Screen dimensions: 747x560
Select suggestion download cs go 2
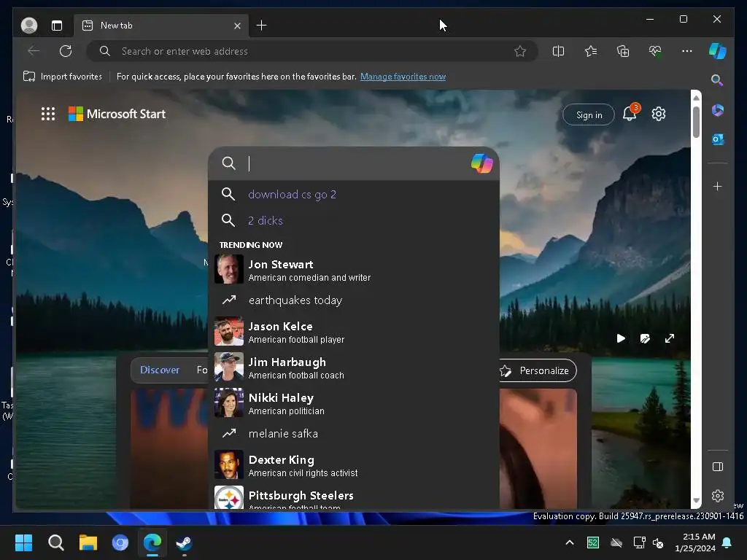(354, 194)
